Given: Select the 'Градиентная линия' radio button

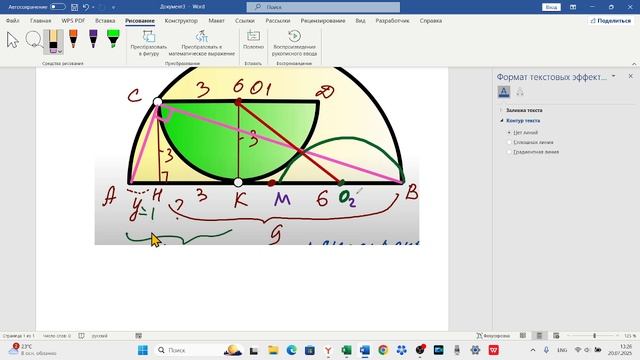Looking at the screenshot, I should pyautogui.click(x=509, y=152).
